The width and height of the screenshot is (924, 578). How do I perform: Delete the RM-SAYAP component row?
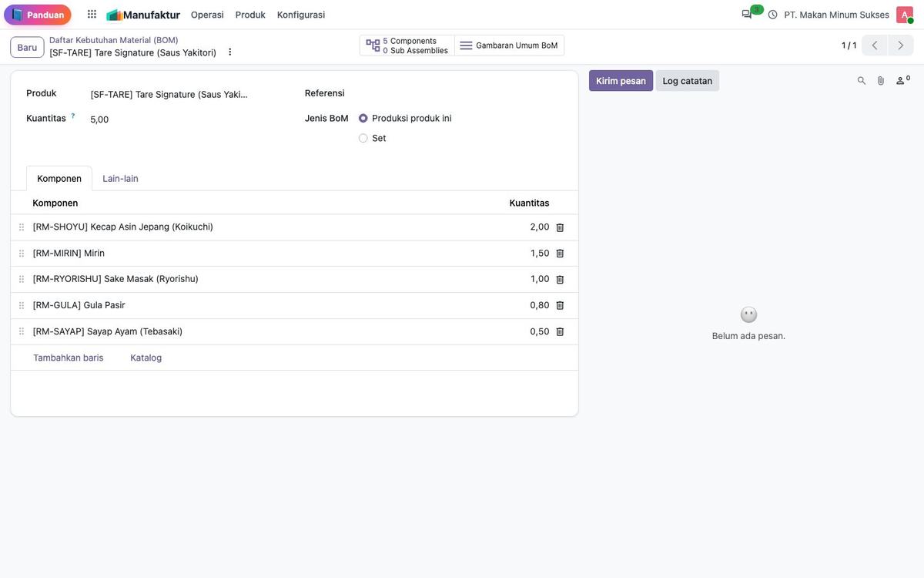pyautogui.click(x=560, y=332)
